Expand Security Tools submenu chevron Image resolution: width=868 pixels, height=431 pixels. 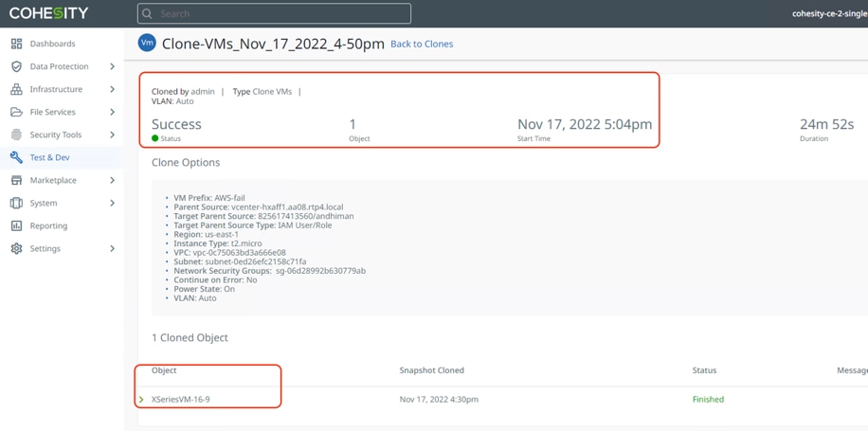click(x=113, y=135)
